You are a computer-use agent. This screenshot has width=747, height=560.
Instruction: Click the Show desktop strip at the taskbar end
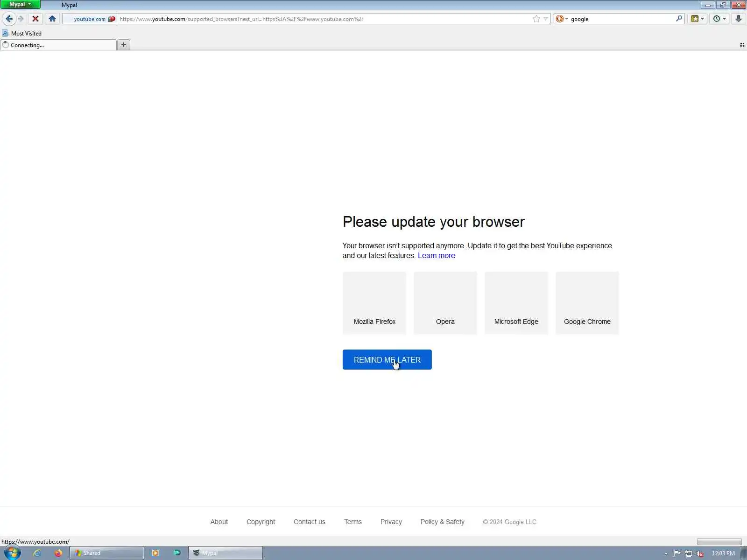click(x=743, y=553)
